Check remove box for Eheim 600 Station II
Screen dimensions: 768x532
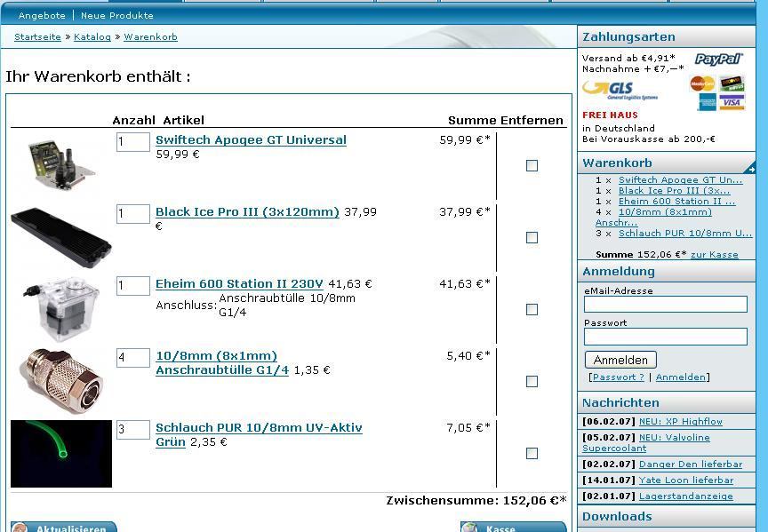pos(532,309)
